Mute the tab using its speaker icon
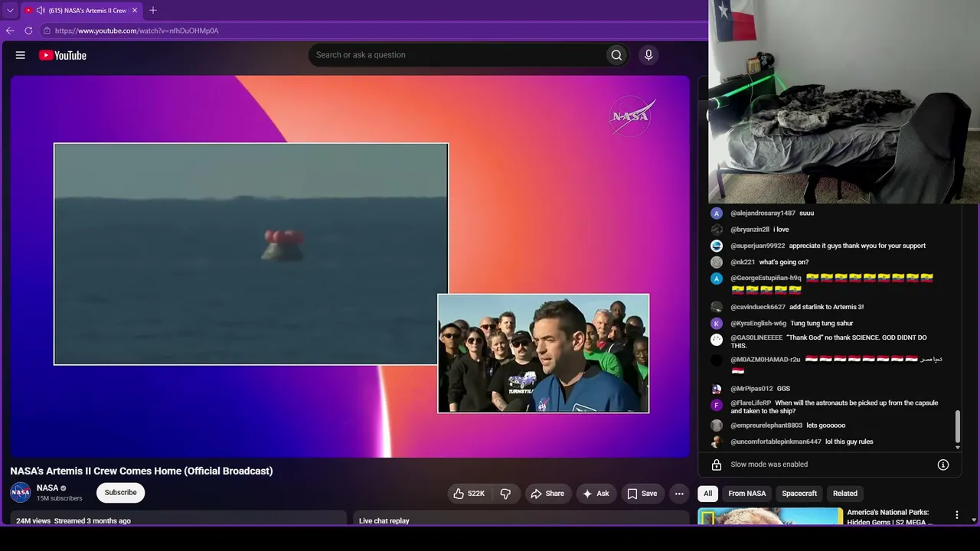This screenshot has height=551, width=980. [41, 11]
